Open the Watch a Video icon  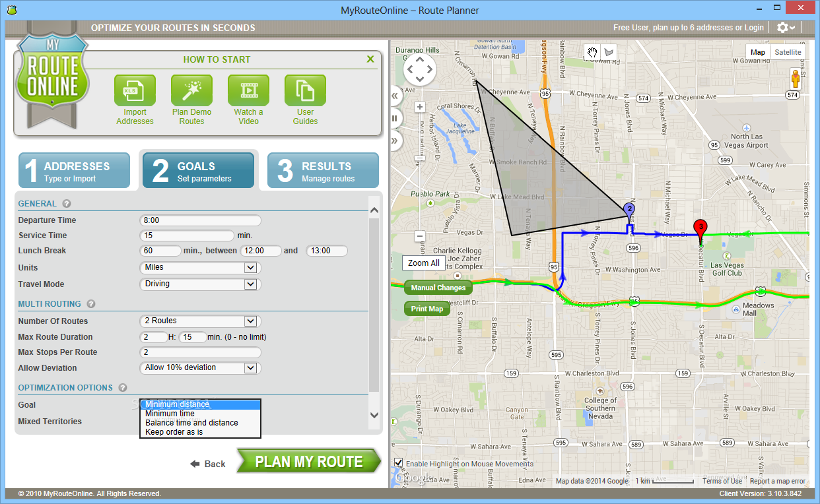248,90
